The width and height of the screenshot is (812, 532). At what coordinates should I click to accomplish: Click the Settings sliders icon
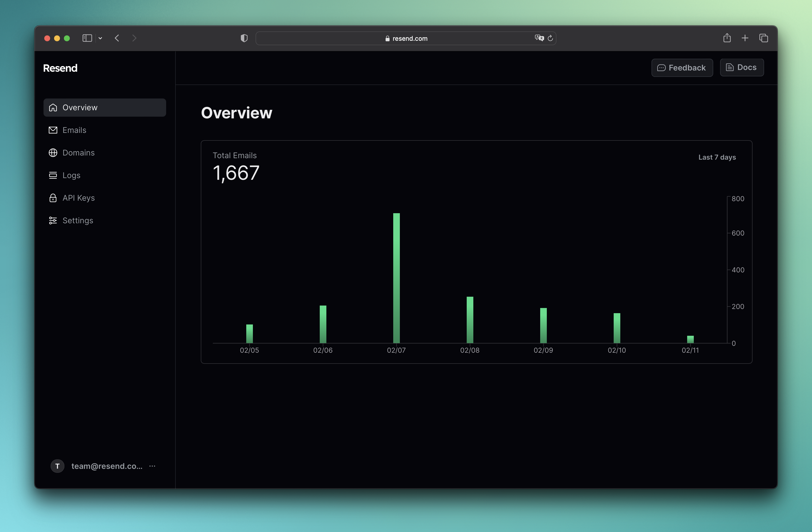click(53, 221)
